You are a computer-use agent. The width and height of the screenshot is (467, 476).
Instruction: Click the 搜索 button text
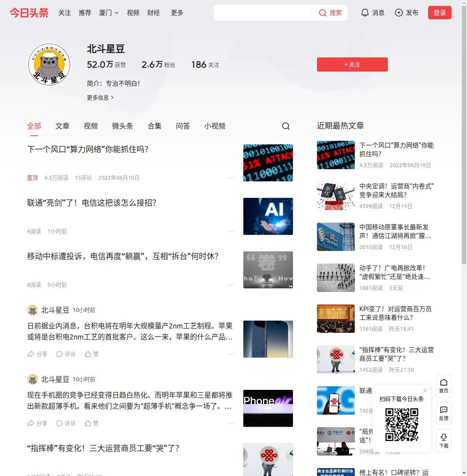click(336, 13)
